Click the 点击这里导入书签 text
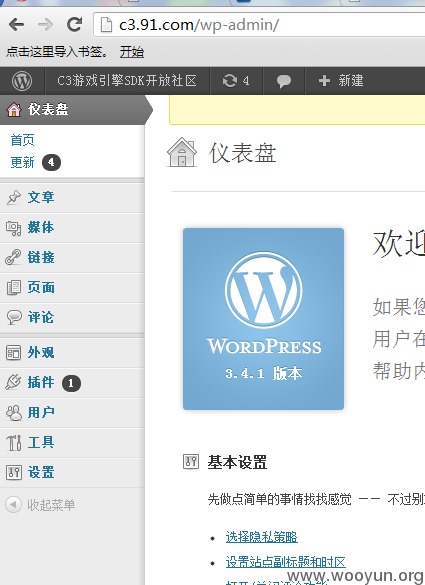Viewport: 425px width, 585px height. coord(56,52)
